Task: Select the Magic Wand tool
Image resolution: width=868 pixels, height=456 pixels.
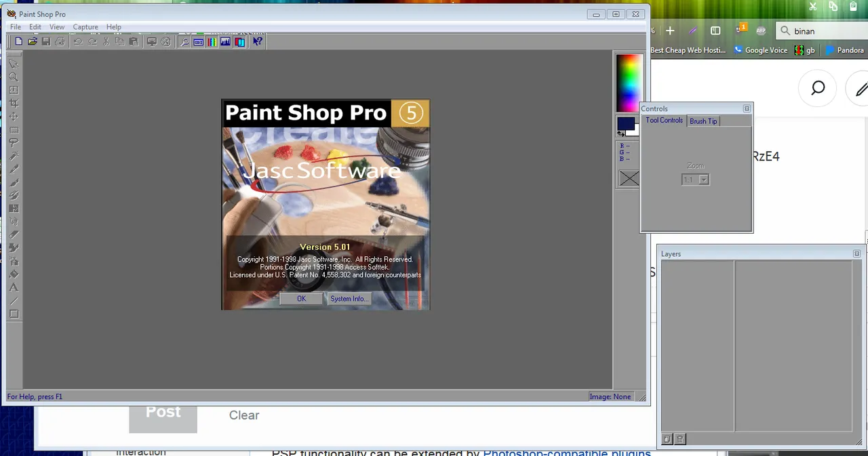Action: (x=14, y=156)
